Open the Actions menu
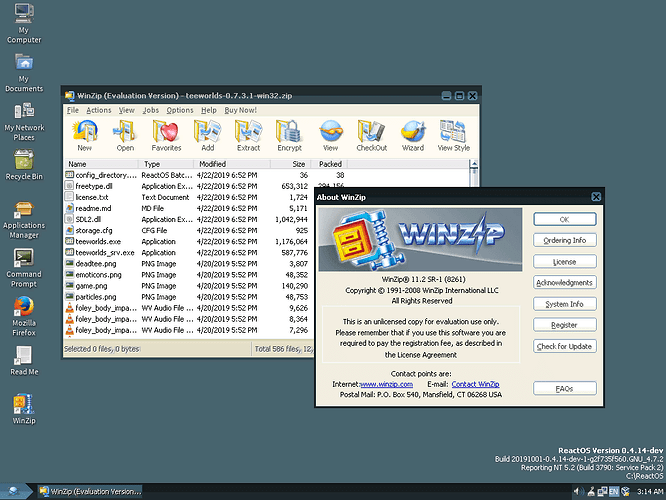This screenshot has width=666, height=500. point(99,110)
